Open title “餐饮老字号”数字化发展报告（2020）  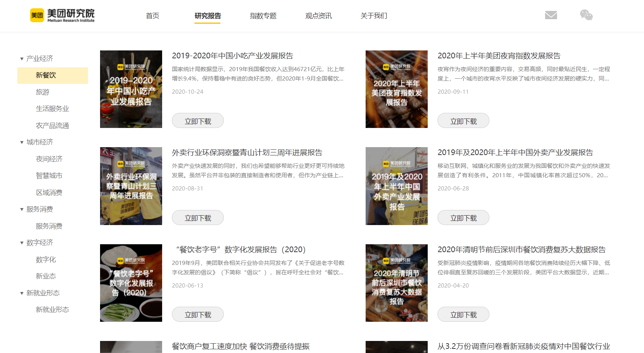(241, 250)
